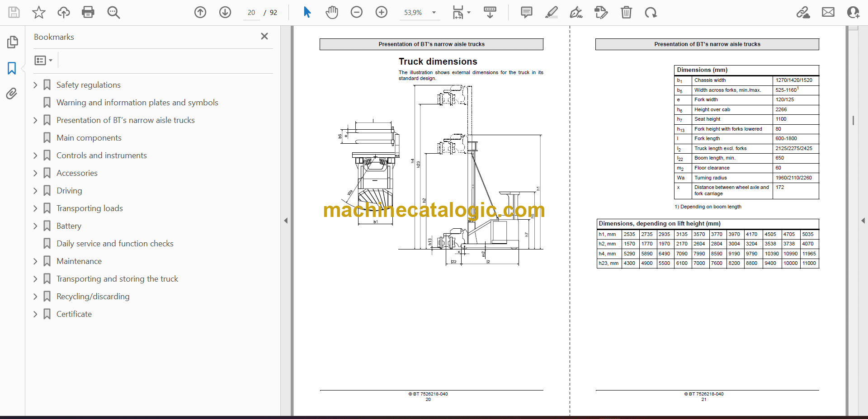Collapse the left navigation pane arrow
The image size is (868, 419).
tap(286, 221)
